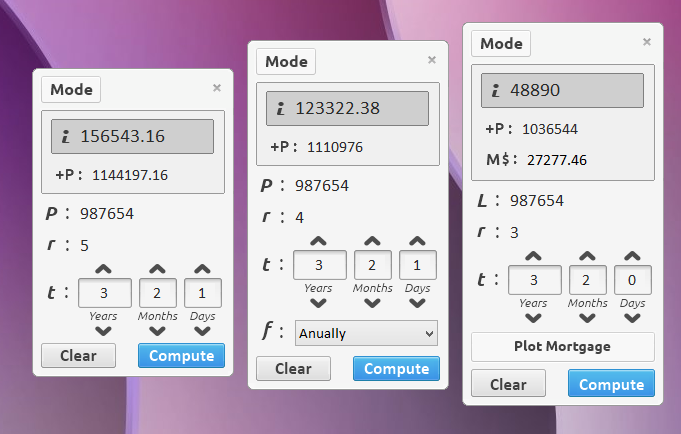Screen dimensions: 681x434
Task: Increase years in the mortgage calculator window
Action: [533, 257]
